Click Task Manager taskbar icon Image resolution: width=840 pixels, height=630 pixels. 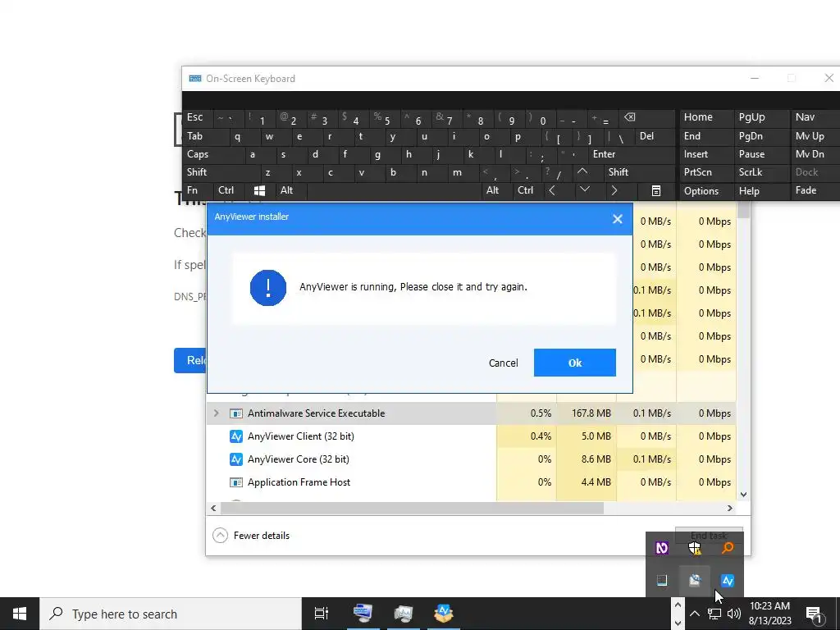(403, 614)
